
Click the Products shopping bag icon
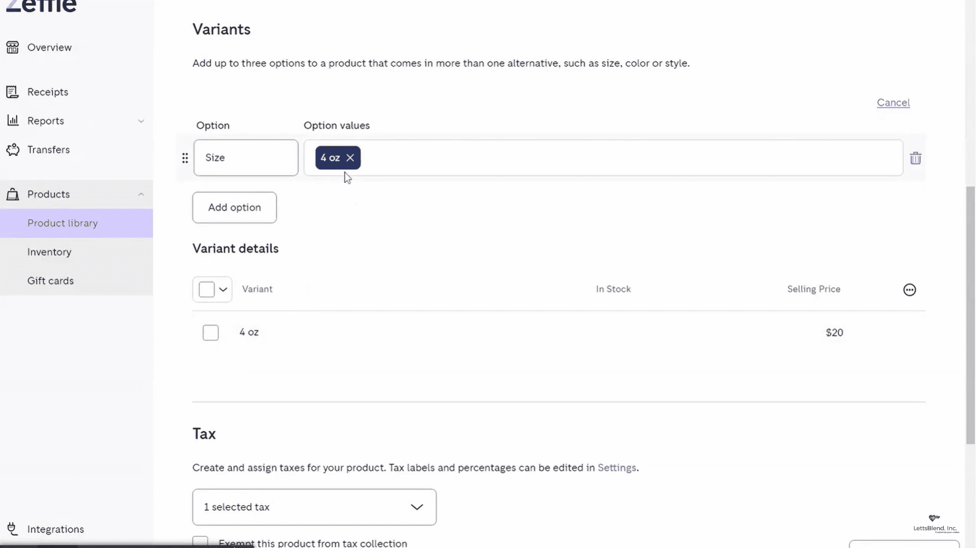pyautogui.click(x=13, y=194)
